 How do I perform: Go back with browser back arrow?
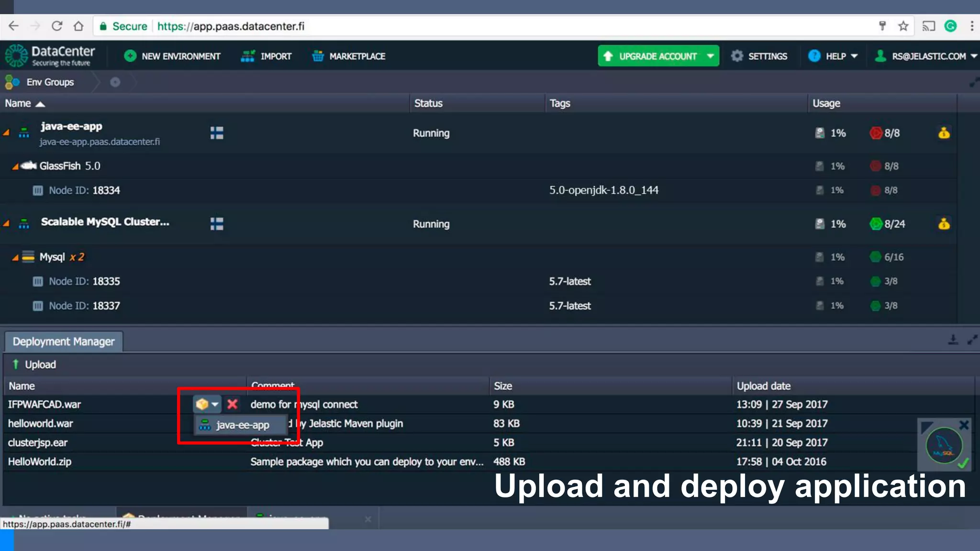coord(13,26)
